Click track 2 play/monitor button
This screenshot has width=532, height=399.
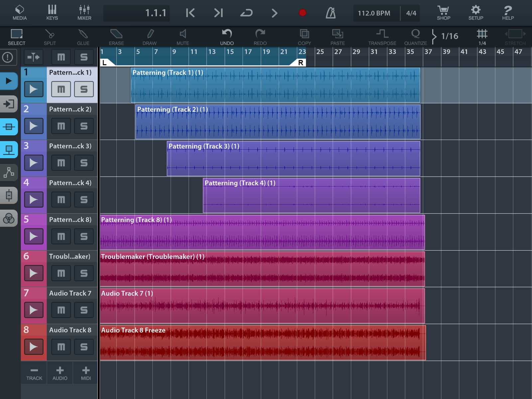coord(34,126)
